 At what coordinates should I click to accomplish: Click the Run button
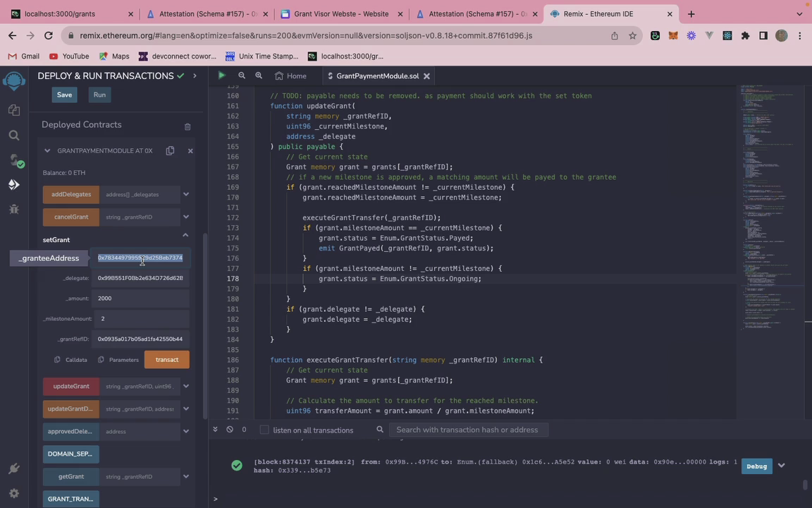click(x=99, y=95)
